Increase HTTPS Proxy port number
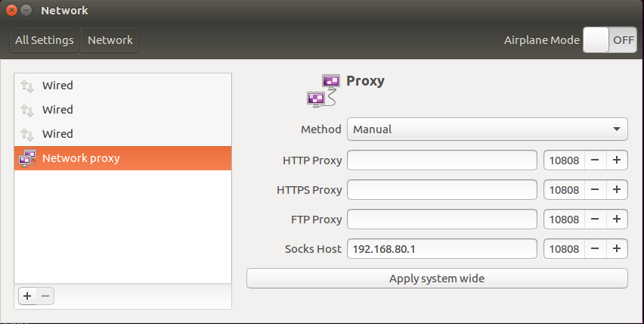644x324 pixels. (x=617, y=189)
